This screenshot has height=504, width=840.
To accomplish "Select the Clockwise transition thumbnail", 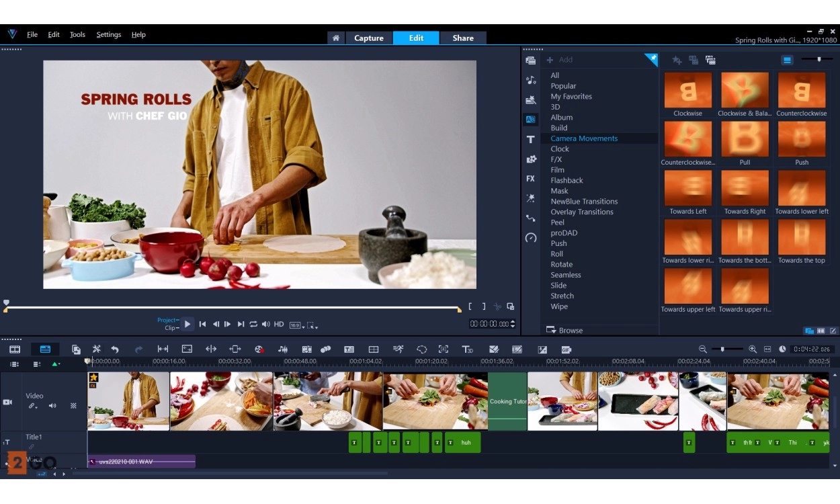I will tap(687, 90).
